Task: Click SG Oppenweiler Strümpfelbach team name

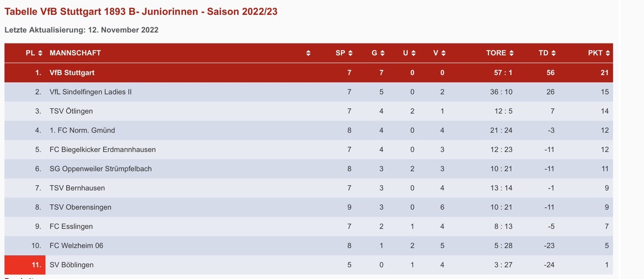Action: (100, 169)
